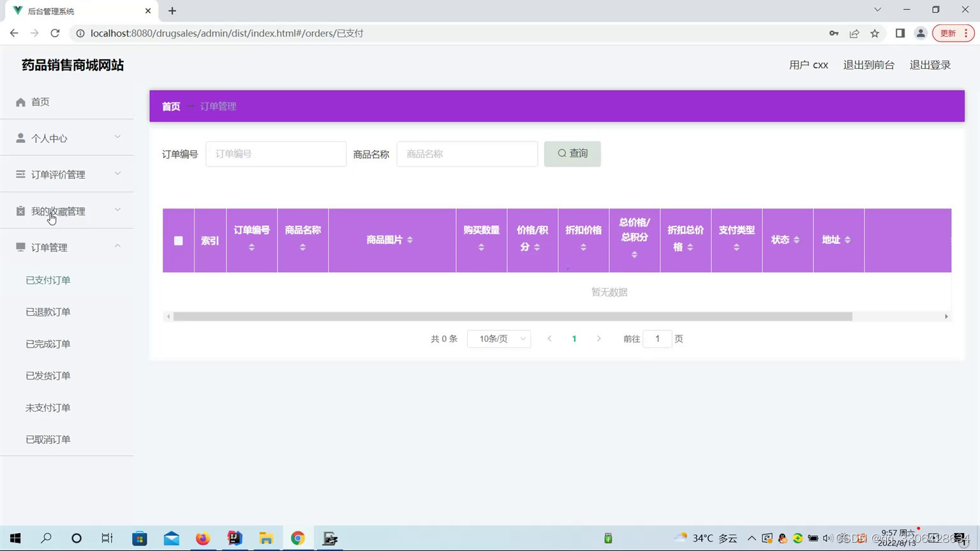The image size is (980, 551).
Task: Click the monitor icon for 订单管理
Action: [x=20, y=247]
